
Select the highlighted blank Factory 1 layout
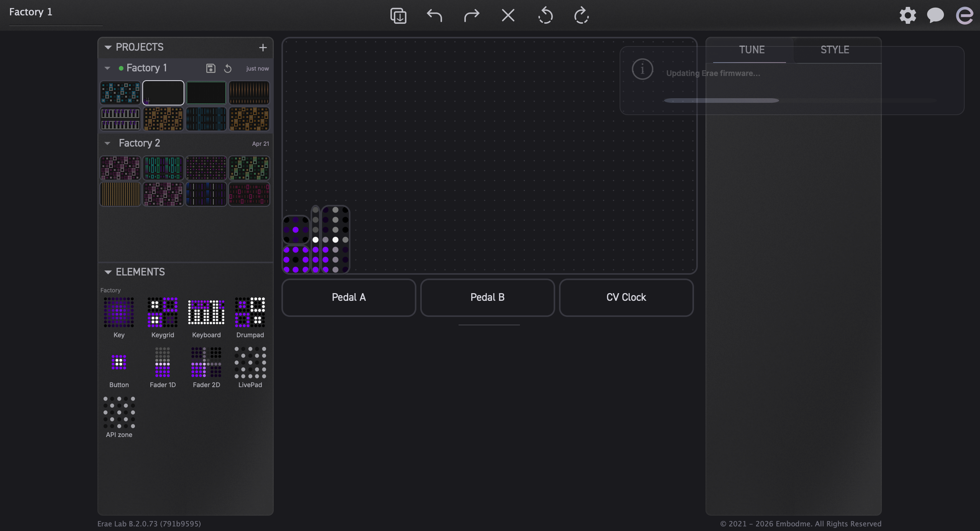click(x=163, y=92)
